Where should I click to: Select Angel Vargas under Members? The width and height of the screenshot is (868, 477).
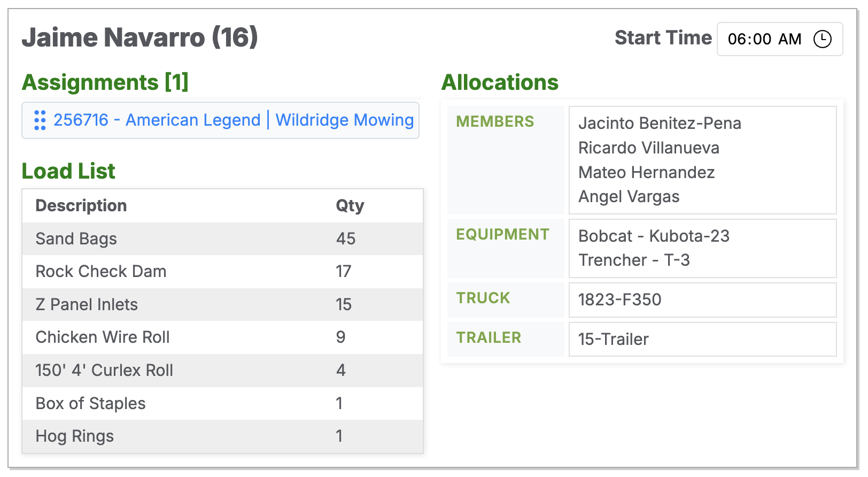coord(629,197)
